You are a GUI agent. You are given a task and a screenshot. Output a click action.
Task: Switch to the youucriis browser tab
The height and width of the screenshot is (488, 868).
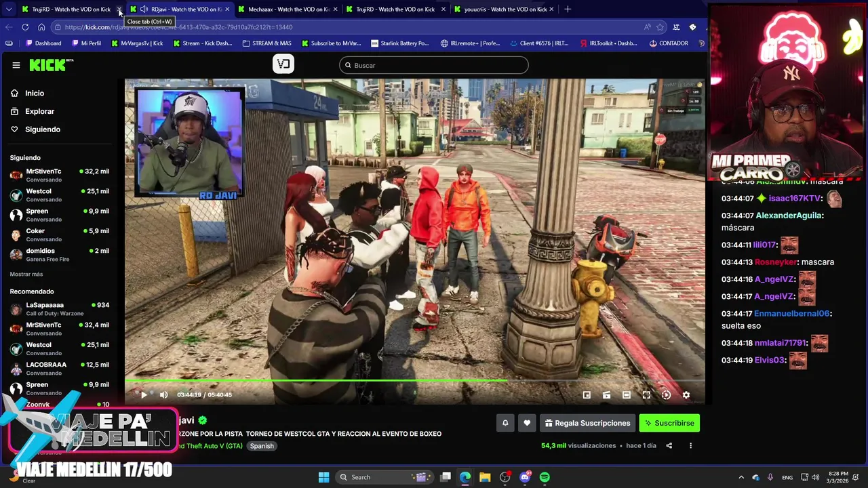[x=505, y=9]
